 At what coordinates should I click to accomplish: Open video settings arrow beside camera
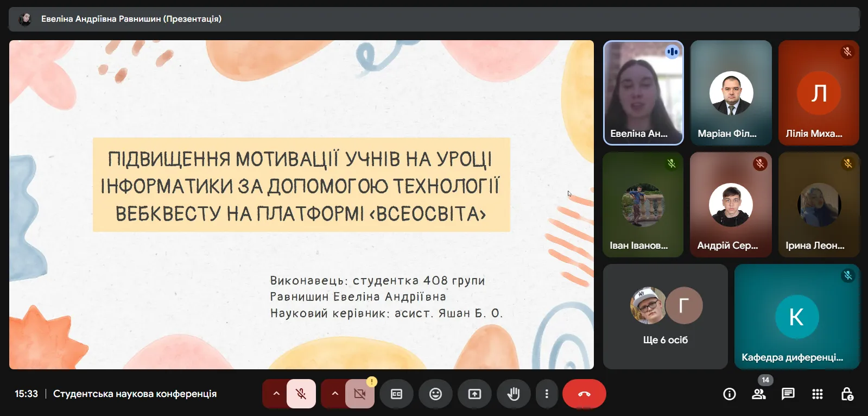334,394
